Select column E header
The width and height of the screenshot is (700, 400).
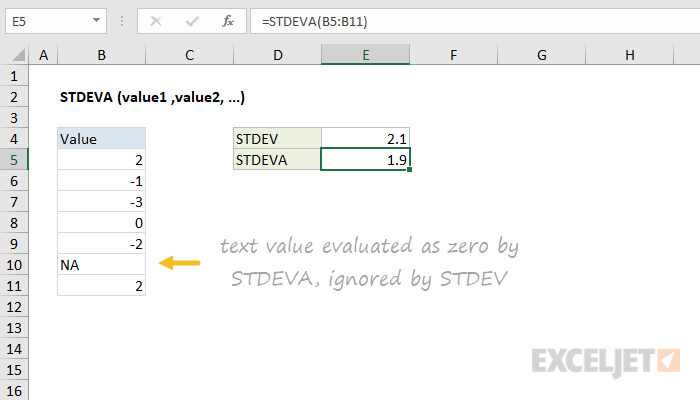(x=365, y=55)
